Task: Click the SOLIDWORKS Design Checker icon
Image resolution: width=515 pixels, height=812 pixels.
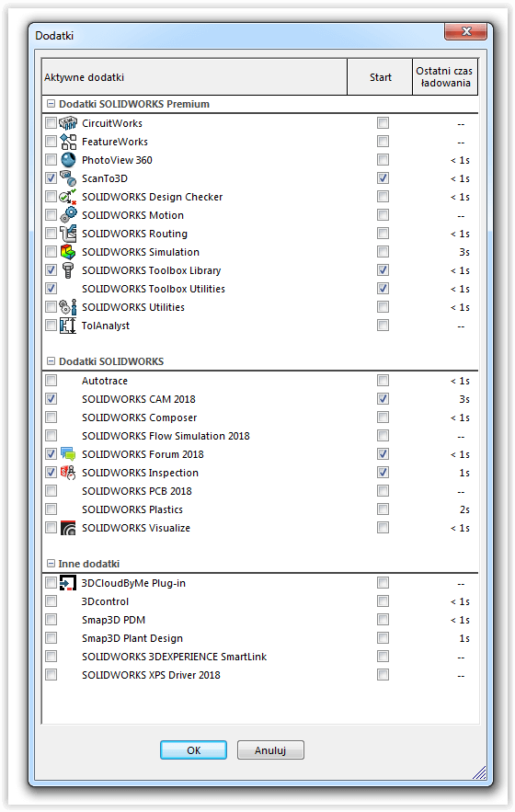Action: [x=68, y=197]
